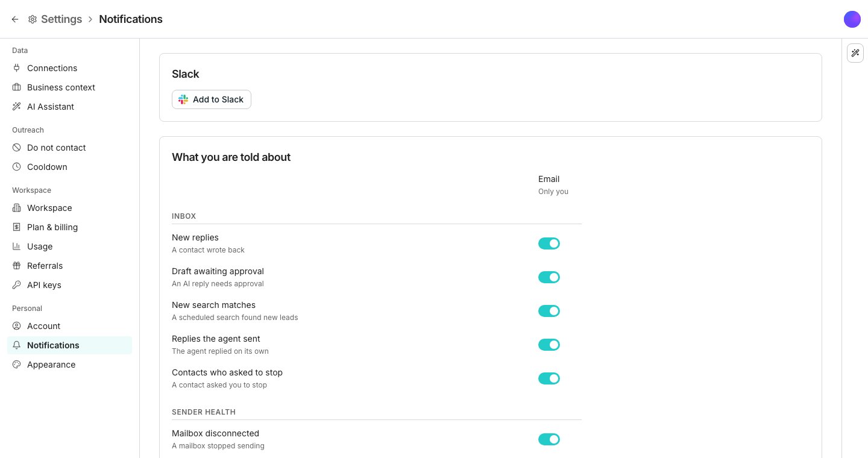Go to the Account page
Image resolution: width=868 pixels, height=458 pixels.
(69, 326)
